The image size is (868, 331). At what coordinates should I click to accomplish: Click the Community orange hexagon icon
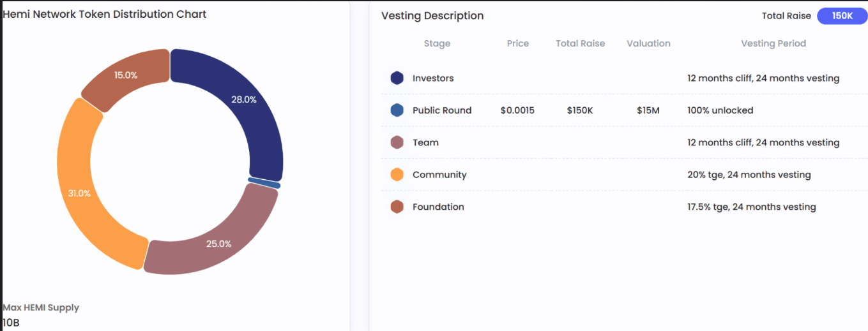(x=397, y=175)
